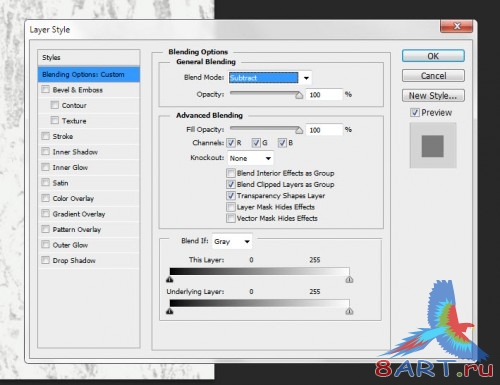Enable the Inner Glow checkbox
500x385 pixels.
45,167
